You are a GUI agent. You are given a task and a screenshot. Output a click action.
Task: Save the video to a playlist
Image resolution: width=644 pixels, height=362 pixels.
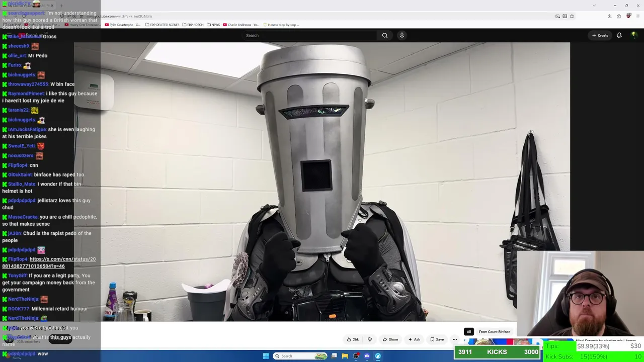pos(437,339)
